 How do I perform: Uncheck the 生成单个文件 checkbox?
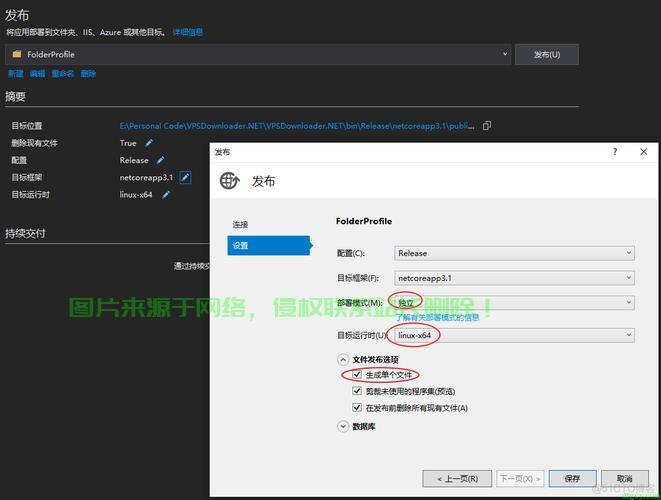coord(357,375)
